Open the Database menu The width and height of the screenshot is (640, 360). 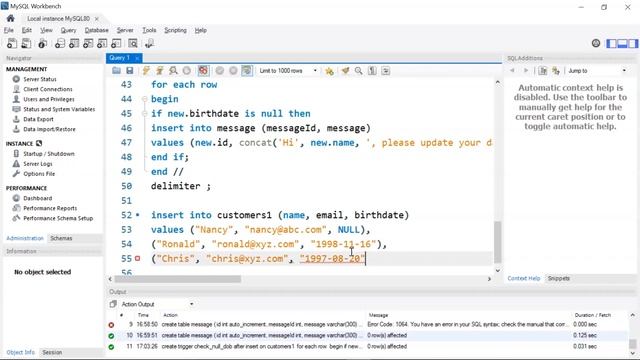[96, 30]
